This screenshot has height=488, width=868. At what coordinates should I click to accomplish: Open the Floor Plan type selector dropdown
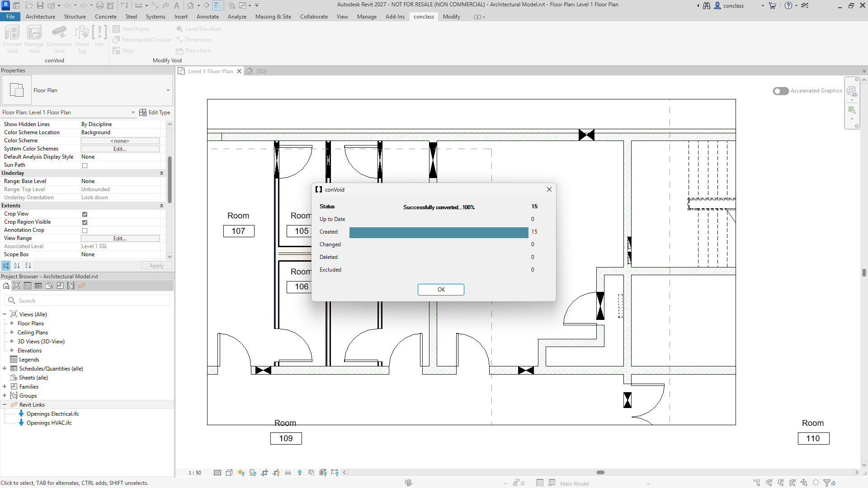(x=168, y=90)
